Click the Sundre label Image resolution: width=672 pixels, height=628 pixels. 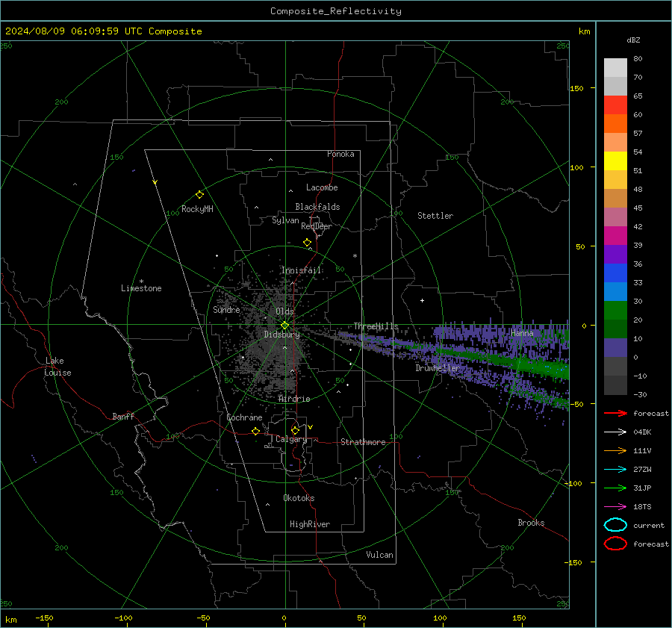[x=226, y=309]
